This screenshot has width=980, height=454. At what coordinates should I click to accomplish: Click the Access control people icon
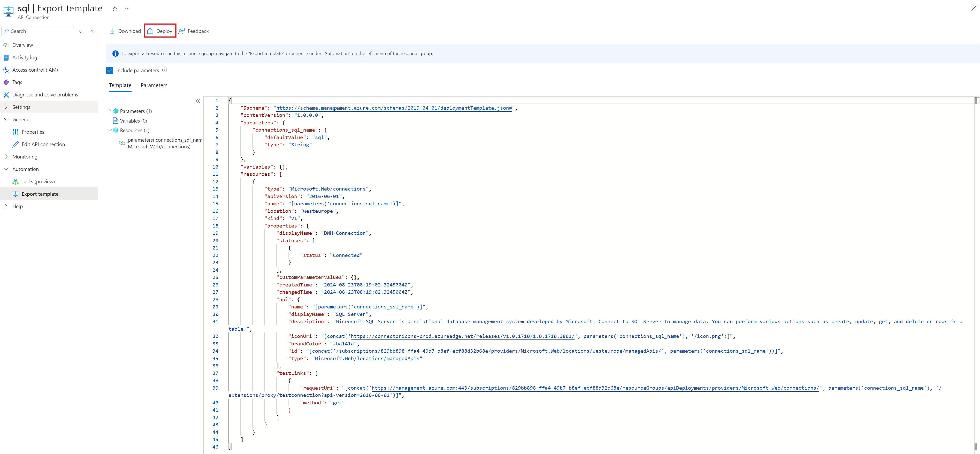[x=6, y=70]
